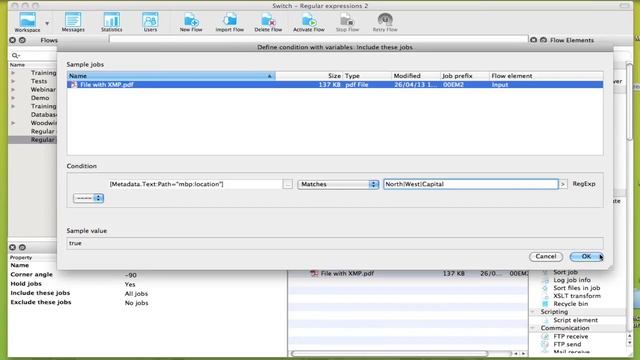The width and height of the screenshot is (640, 360).
Task: Sort sample jobs by Modified column
Action: [x=416, y=76]
